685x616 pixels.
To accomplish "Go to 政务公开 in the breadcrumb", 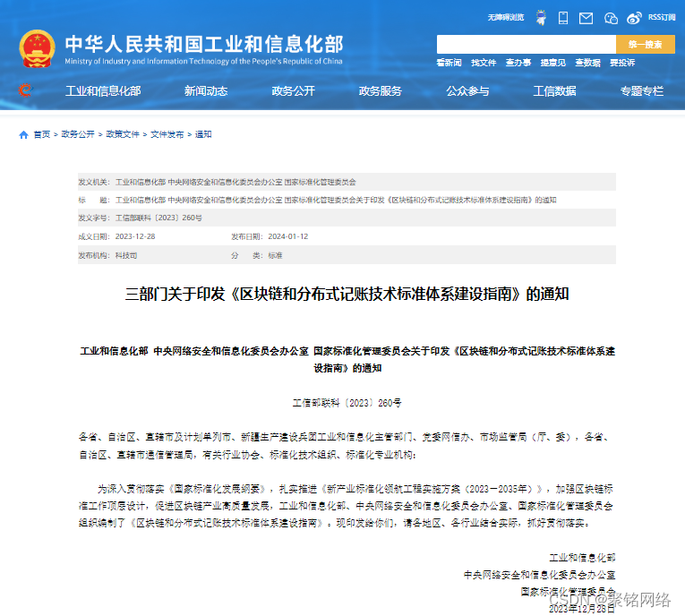I will point(78,134).
